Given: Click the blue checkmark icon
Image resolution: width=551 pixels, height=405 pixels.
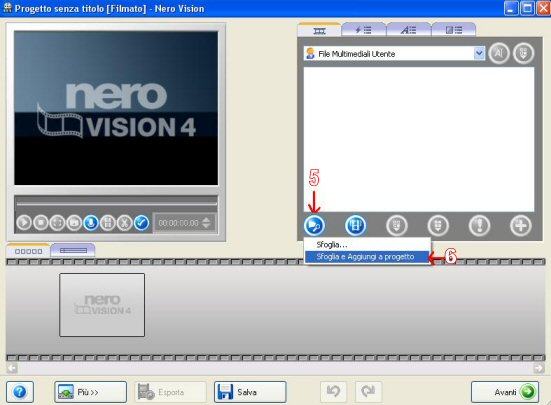Looking at the screenshot, I should pos(141,223).
